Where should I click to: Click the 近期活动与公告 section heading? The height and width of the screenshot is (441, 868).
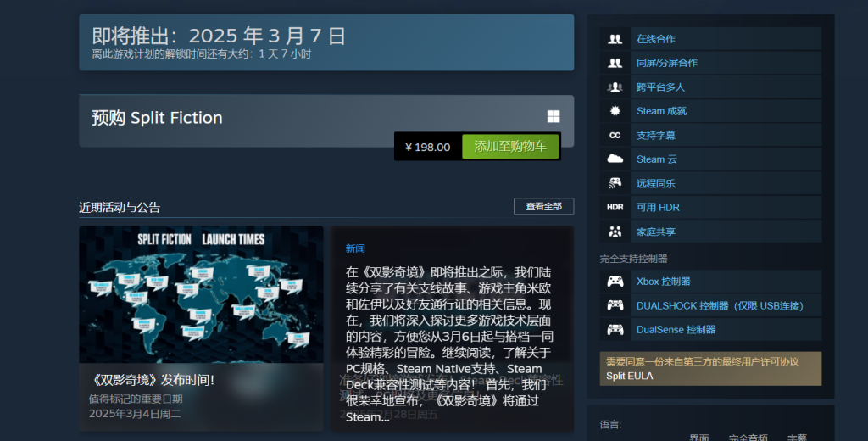tap(120, 207)
